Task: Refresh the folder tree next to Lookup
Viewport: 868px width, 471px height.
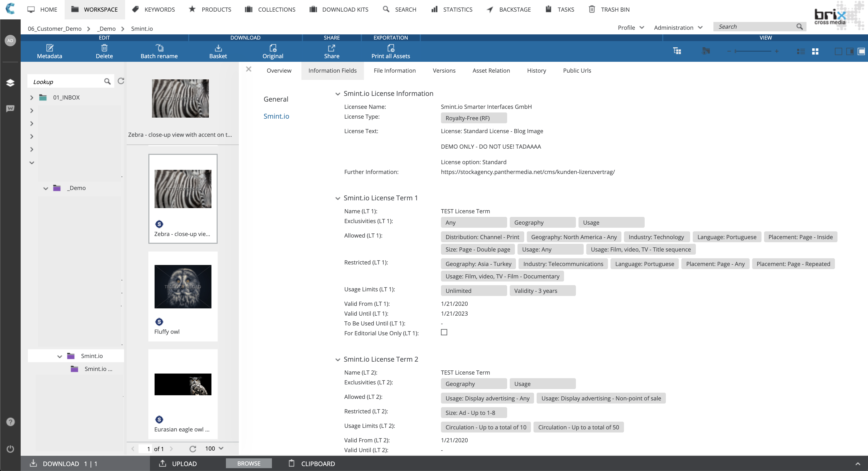Action: click(x=121, y=81)
